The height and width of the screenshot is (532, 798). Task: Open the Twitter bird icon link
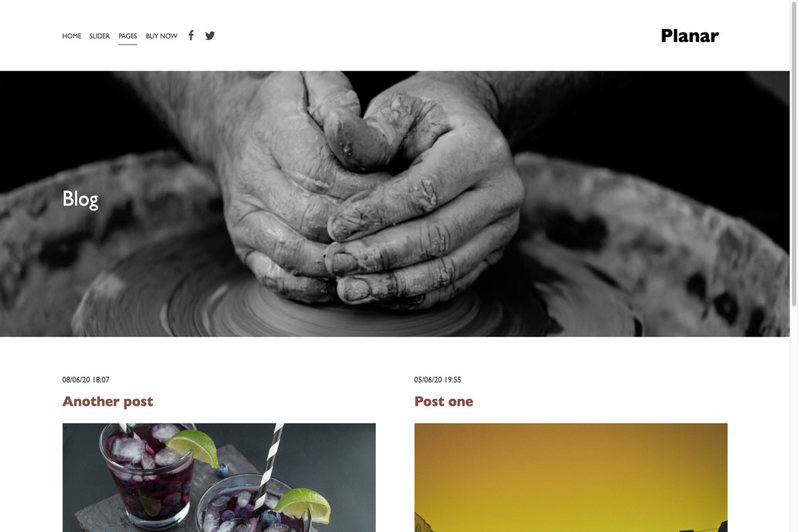tap(210, 36)
